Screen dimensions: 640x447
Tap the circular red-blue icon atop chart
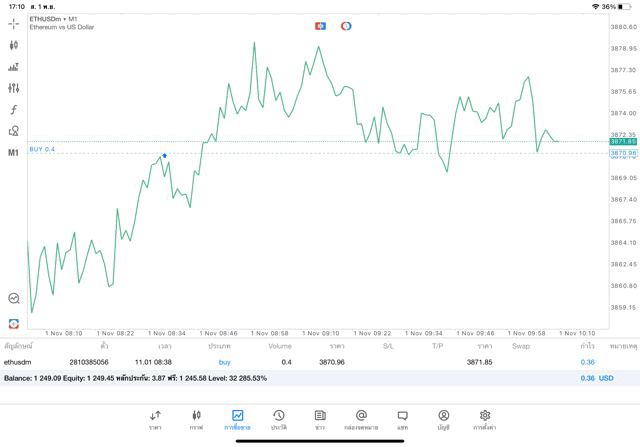click(x=346, y=25)
